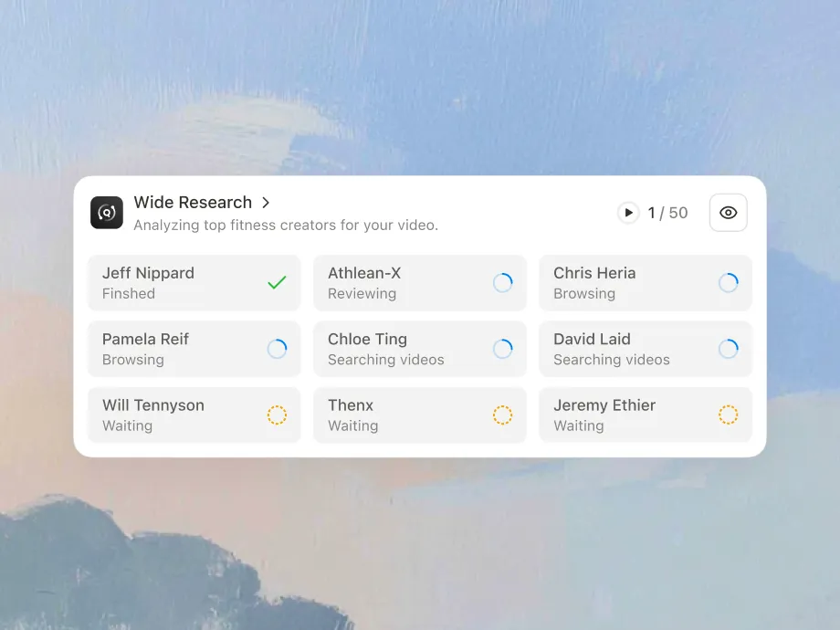Toggle the eye visibility button

pyautogui.click(x=728, y=213)
